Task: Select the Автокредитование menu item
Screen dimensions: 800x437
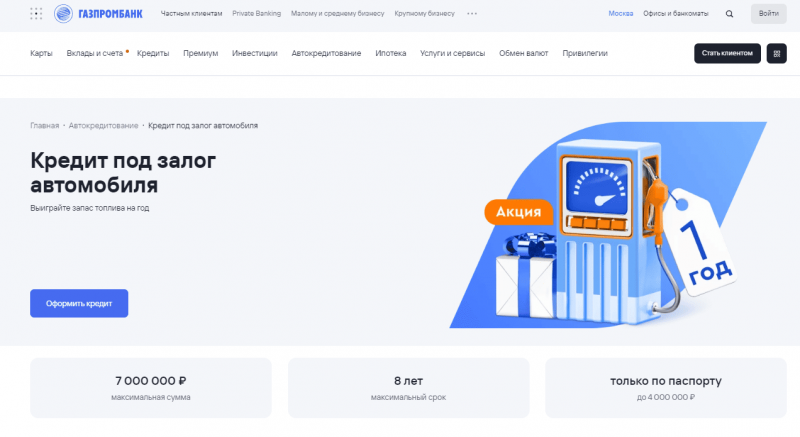Action: pos(327,53)
